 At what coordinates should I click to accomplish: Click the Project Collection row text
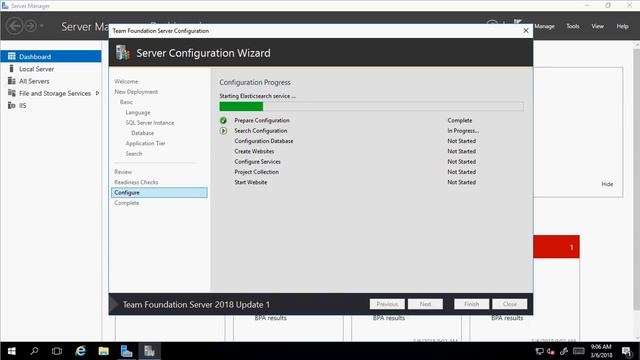(256, 172)
